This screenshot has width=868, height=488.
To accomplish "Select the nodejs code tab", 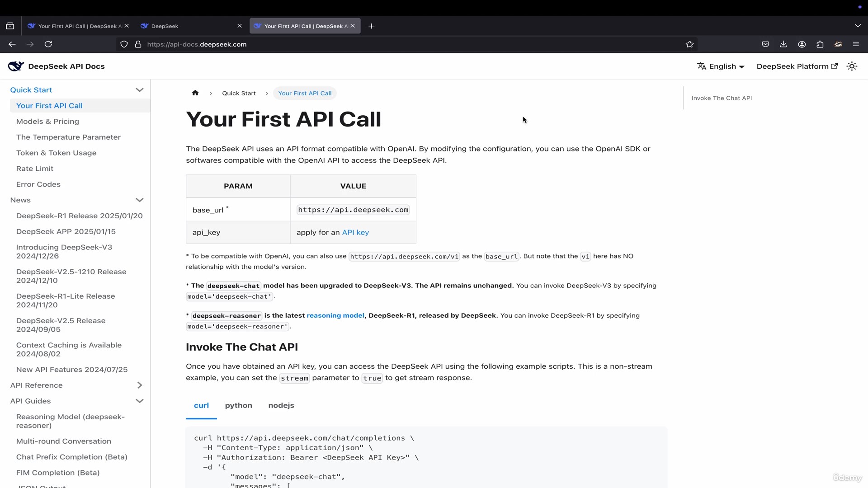I will coord(281,405).
